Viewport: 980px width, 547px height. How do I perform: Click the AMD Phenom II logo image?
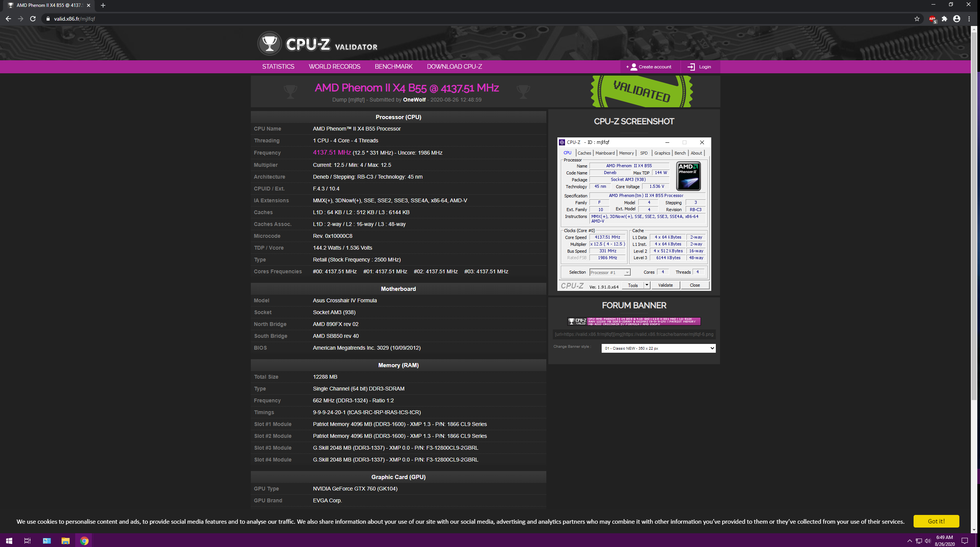(x=688, y=176)
